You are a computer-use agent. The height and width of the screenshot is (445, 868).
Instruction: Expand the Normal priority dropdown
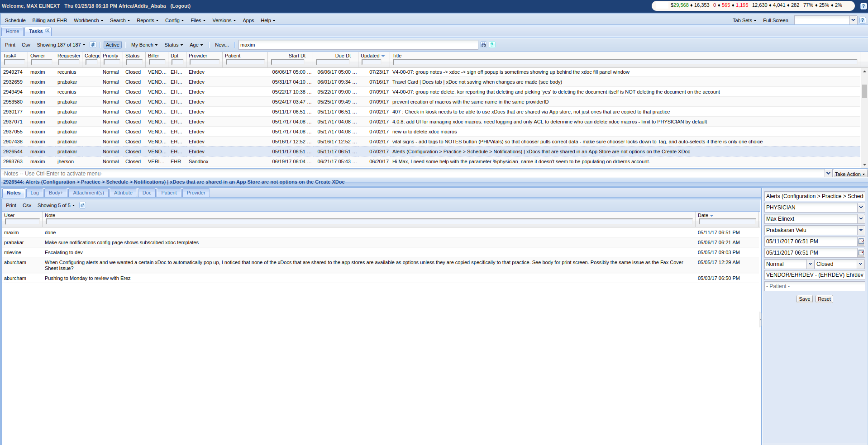pyautogui.click(x=810, y=264)
